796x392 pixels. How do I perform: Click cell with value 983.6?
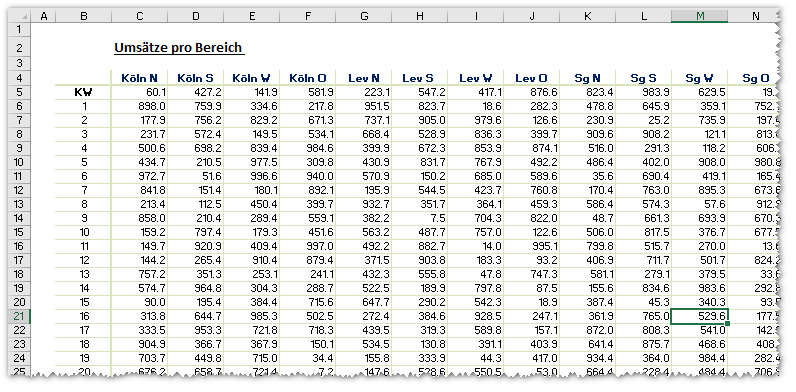(x=700, y=288)
